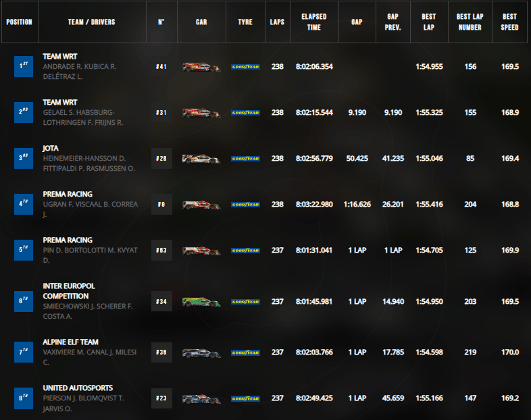Click elapsed time 8:02:15.544
This screenshot has width=531, height=420.
tap(314, 113)
